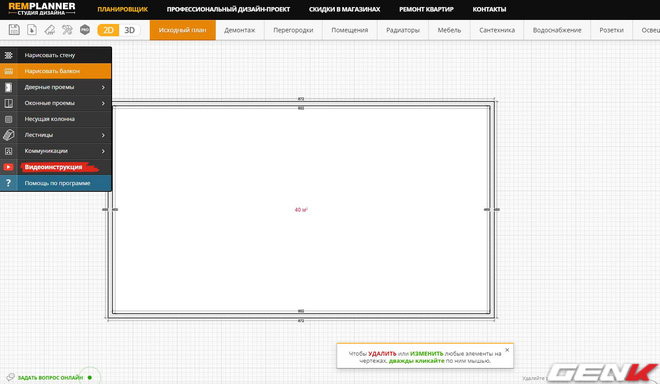Click the new document icon in toolbar

click(32, 30)
